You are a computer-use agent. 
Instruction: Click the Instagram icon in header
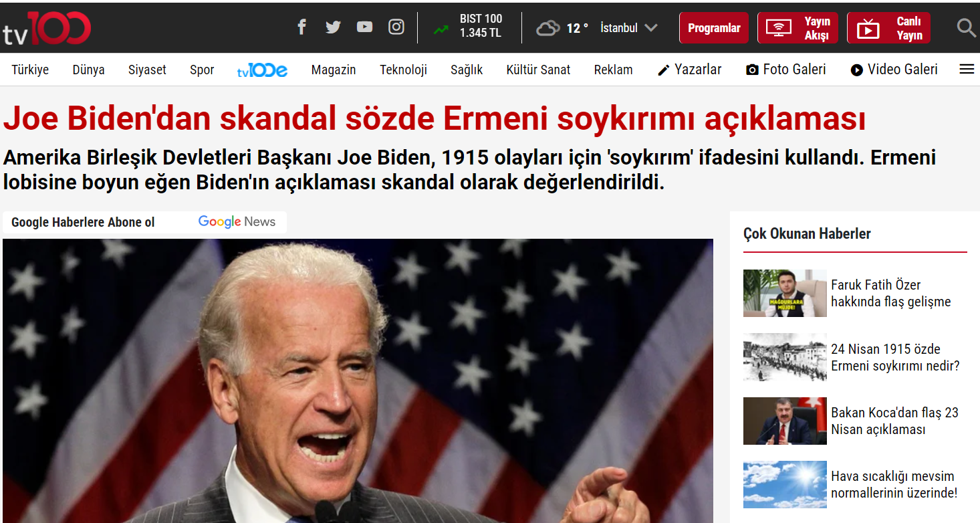point(396,27)
